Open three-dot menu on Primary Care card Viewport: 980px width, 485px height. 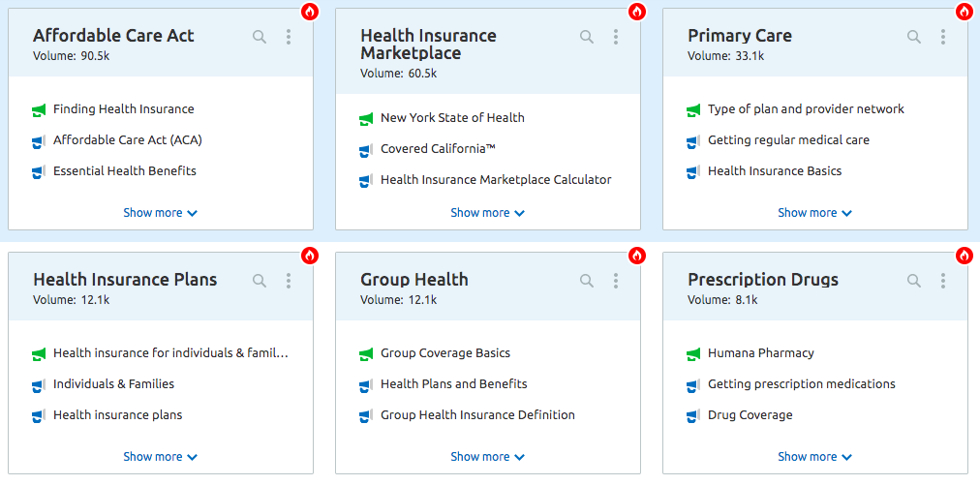(943, 37)
